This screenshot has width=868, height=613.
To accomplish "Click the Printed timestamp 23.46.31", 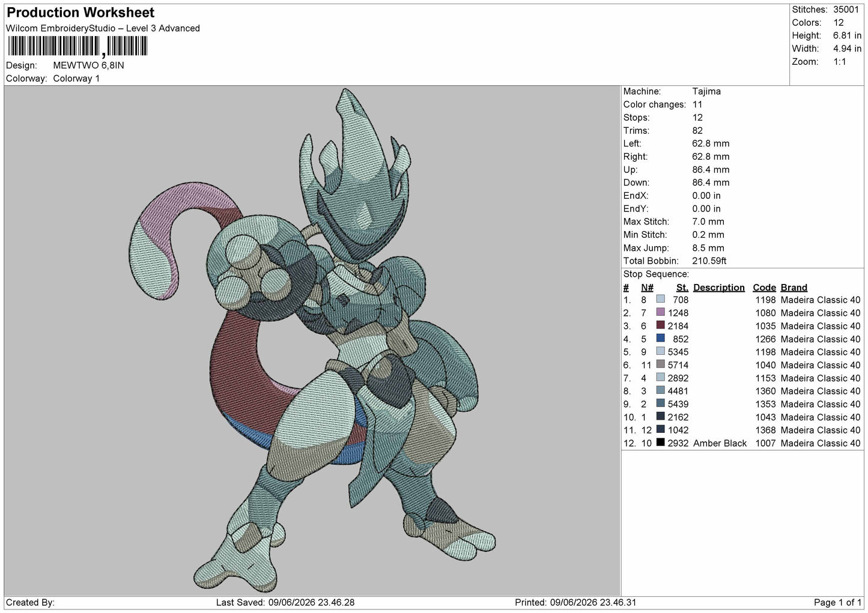I will [x=617, y=602].
